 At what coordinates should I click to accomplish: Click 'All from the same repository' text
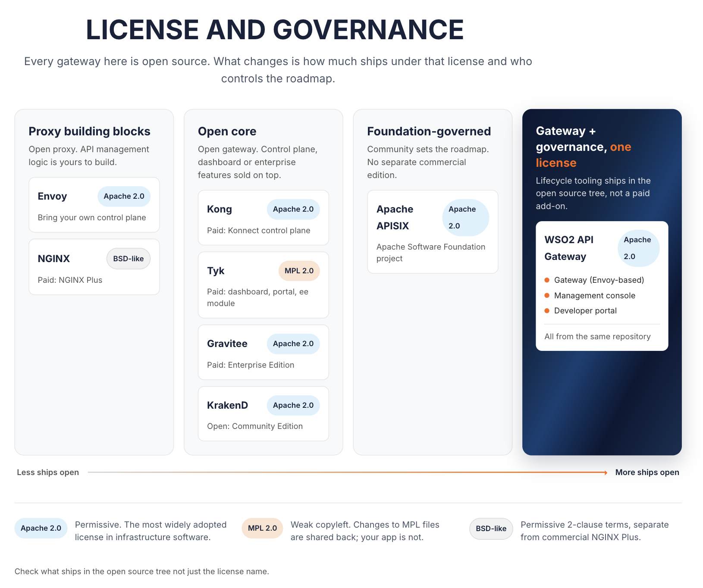click(x=597, y=337)
